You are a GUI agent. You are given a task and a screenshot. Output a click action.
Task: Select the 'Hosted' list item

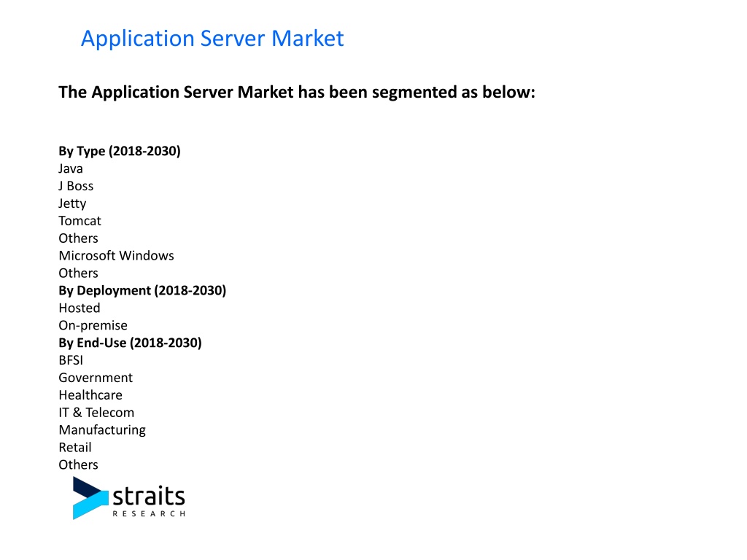(79, 308)
